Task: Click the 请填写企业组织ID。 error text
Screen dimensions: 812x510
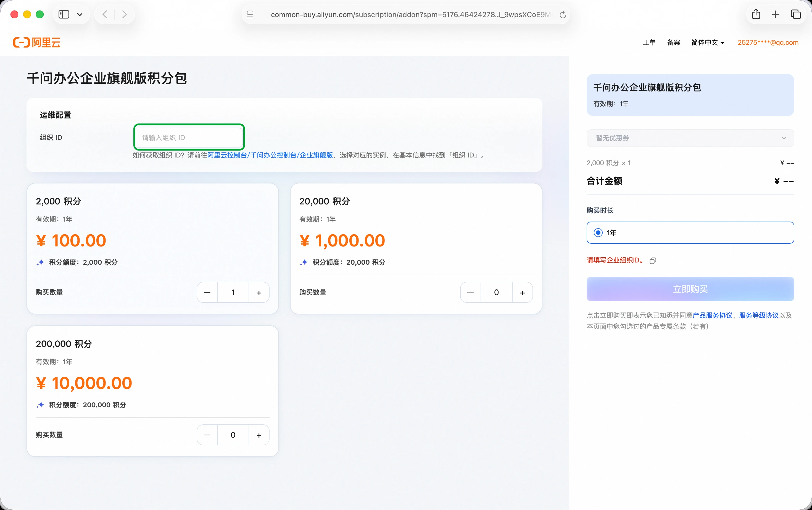Action: [616, 261]
